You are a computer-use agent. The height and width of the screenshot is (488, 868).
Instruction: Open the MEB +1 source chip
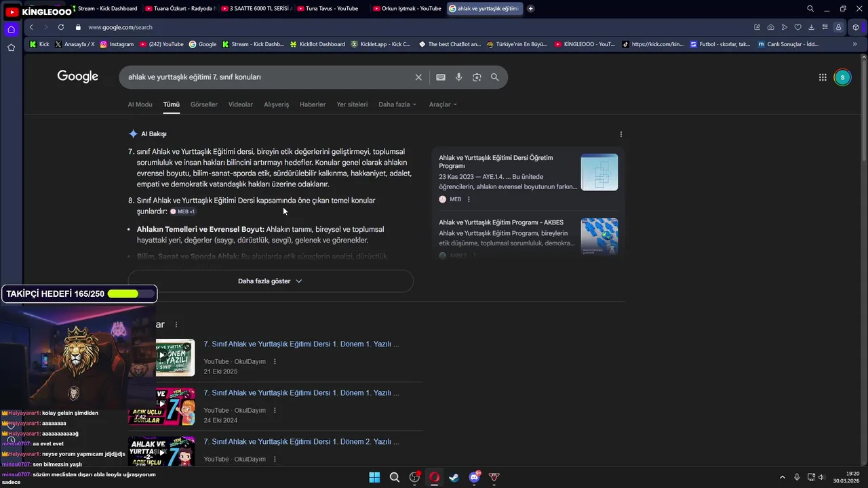182,211
